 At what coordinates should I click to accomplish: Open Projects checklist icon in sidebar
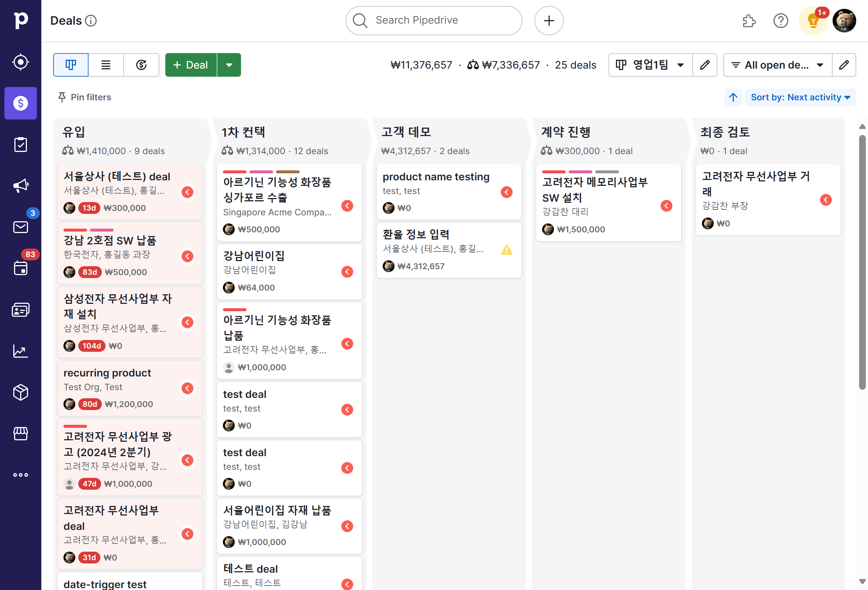click(21, 145)
